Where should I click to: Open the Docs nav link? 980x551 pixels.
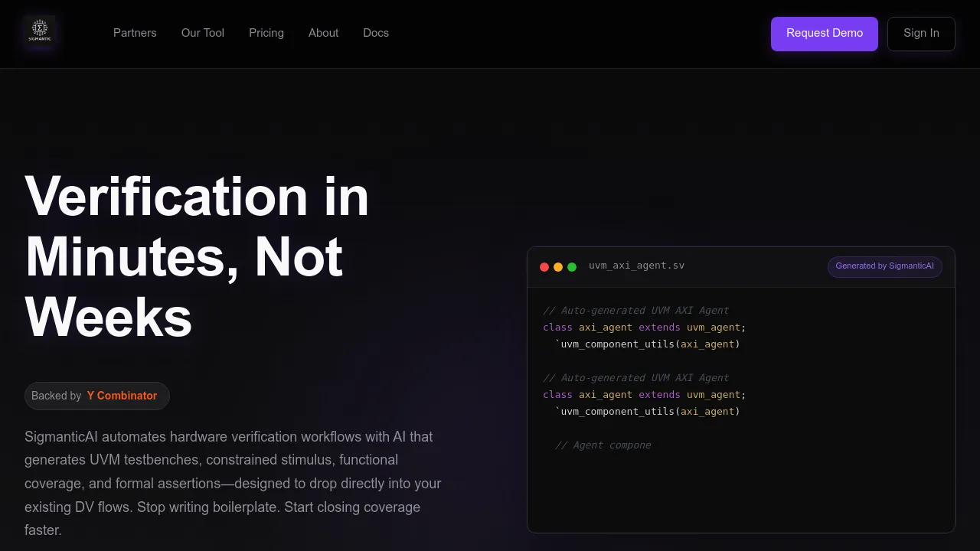point(376,33)
